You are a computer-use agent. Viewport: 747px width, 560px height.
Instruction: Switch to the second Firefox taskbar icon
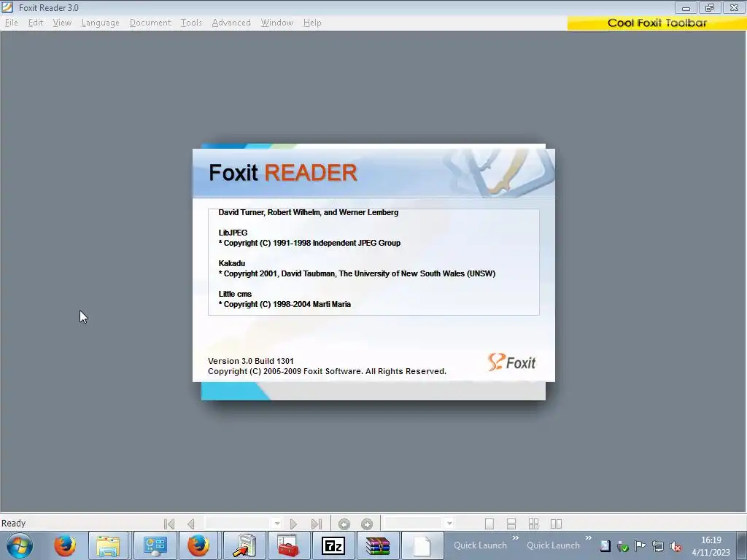tap(198, 545)
